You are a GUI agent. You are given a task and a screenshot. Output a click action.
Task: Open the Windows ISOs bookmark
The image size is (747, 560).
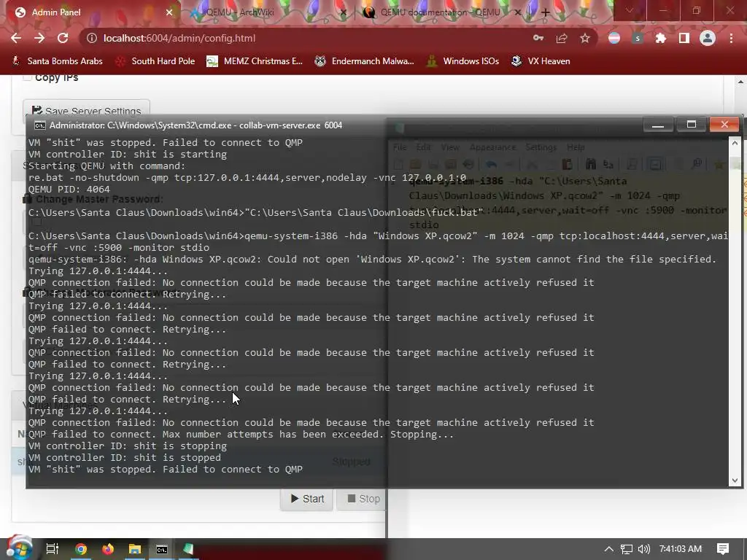point(463,61)
